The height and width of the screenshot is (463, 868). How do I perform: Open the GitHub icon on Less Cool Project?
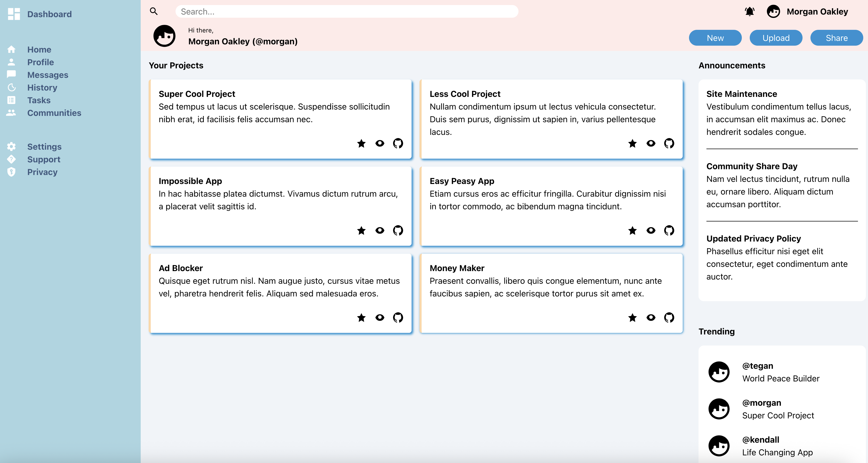click(669, 144)
